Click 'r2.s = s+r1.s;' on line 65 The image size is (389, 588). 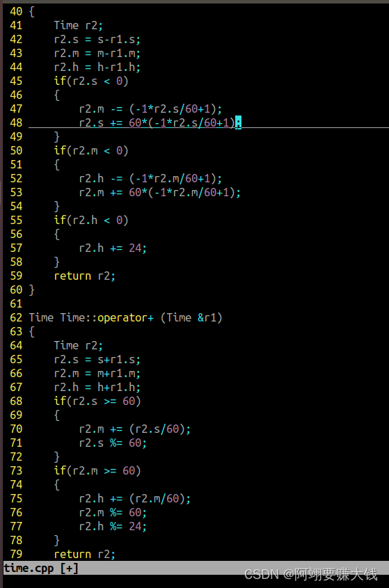(x=97, y=360)
